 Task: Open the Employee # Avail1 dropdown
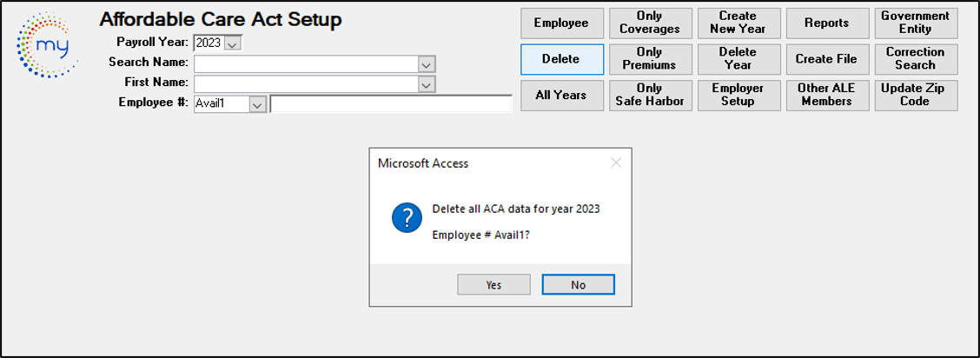pos(257,103)
